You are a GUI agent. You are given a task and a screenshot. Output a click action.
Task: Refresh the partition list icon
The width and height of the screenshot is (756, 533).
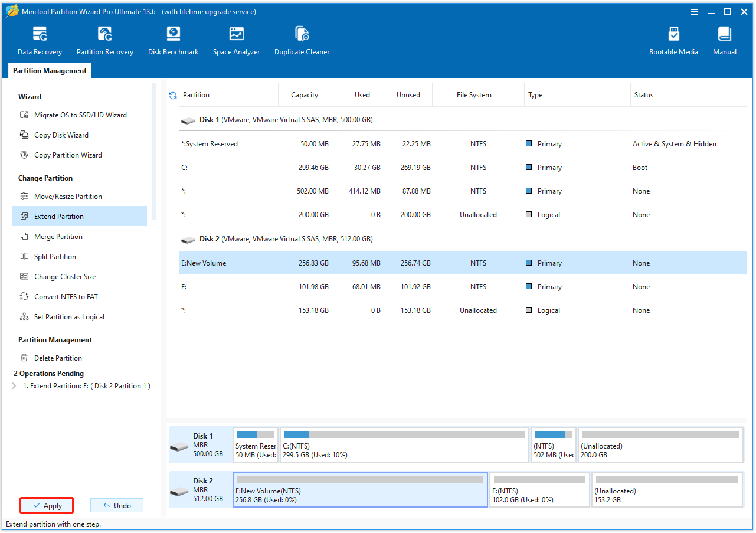click(x=173, y=95)
